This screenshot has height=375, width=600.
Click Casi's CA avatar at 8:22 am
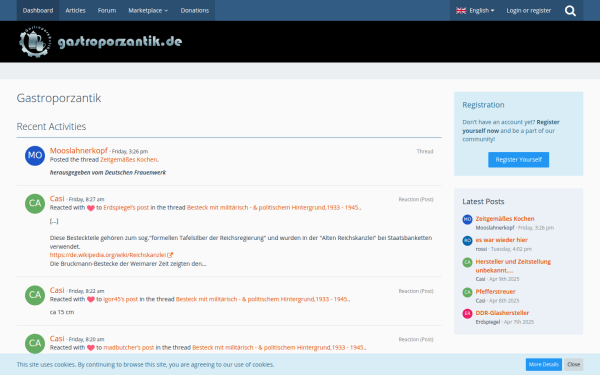tap(35, 295)
